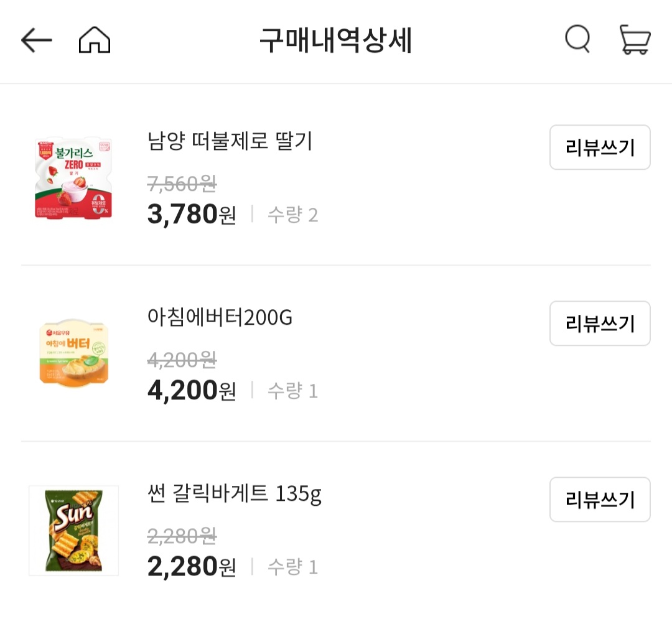Open search with the magnifier icon
This screenshot has width=672, height=624.
pos(576,38)
